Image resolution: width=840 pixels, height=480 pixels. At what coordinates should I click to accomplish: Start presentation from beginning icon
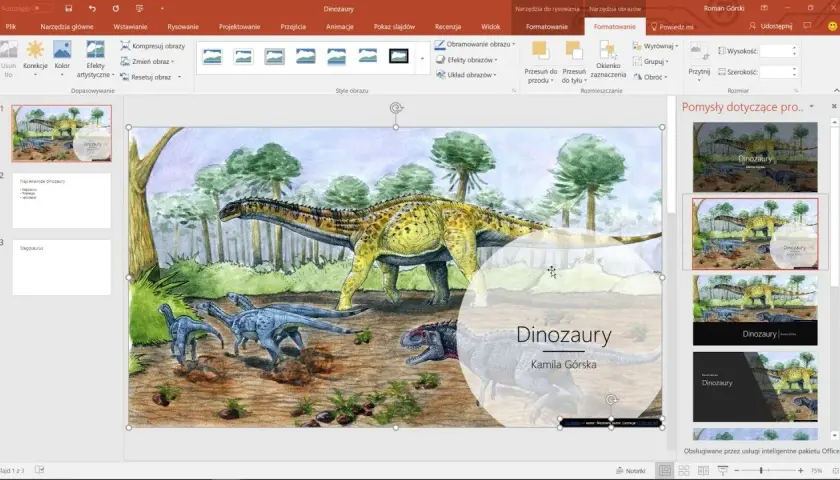click(139, 9)
